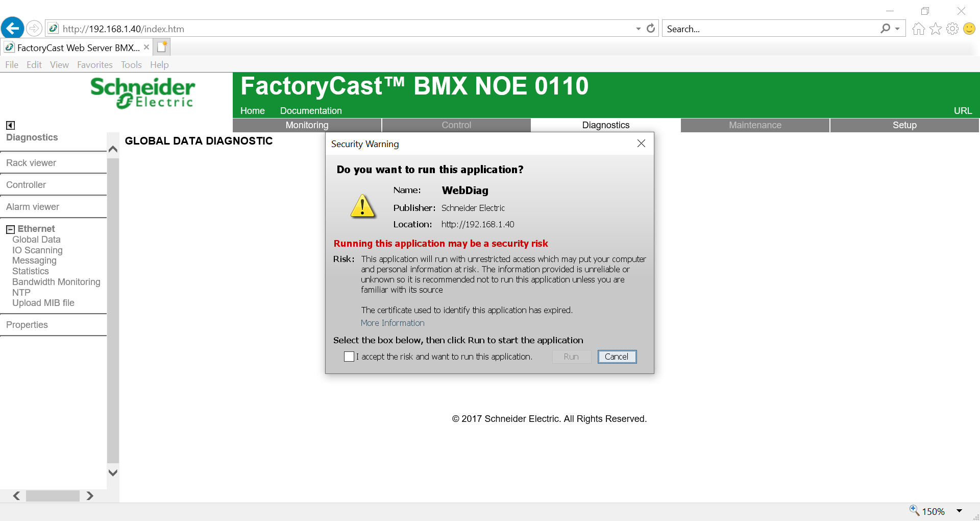Click the page icon in address bar
This screenshot has height=521, width=980.
[54, 29]
